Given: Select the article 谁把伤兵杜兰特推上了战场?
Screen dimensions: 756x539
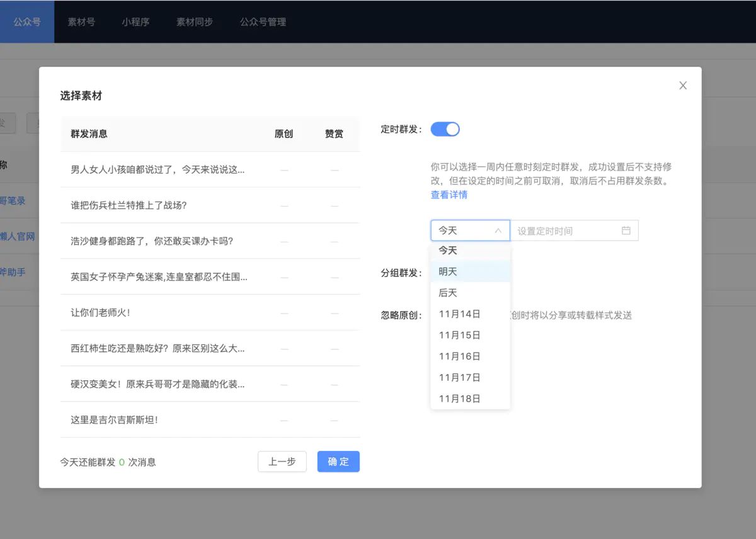Looking at the screenshot, I should pos(210,205).
